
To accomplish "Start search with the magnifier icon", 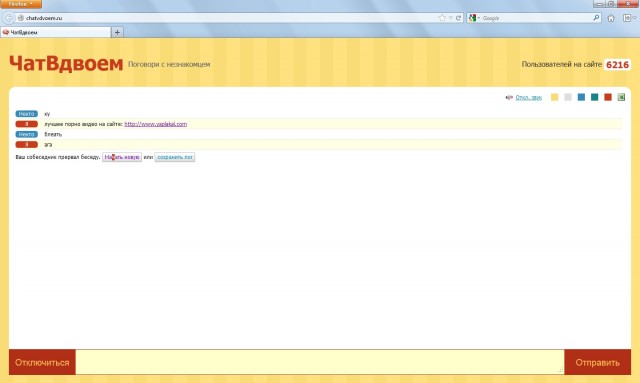I will [x=596, y=18].
